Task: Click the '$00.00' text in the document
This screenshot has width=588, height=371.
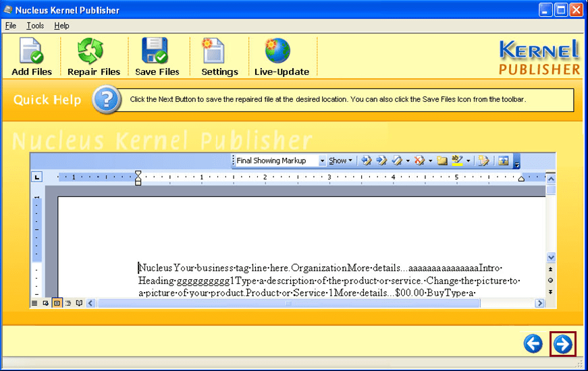Action: [410, 293]
